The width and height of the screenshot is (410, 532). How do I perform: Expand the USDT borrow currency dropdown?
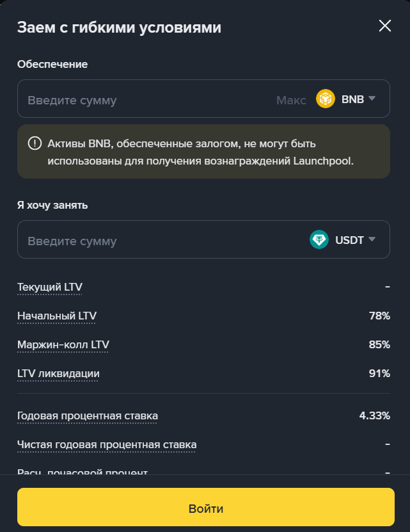372,239
